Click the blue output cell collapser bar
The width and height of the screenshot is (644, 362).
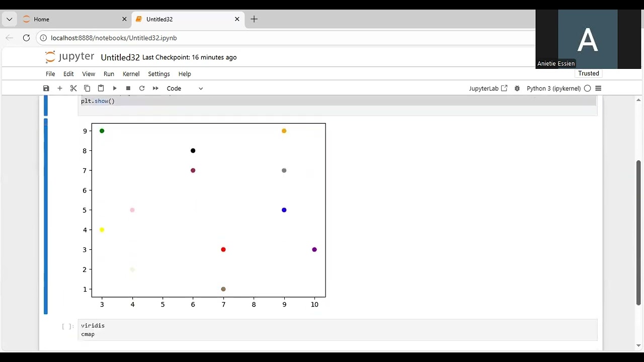tap(46, 216)
